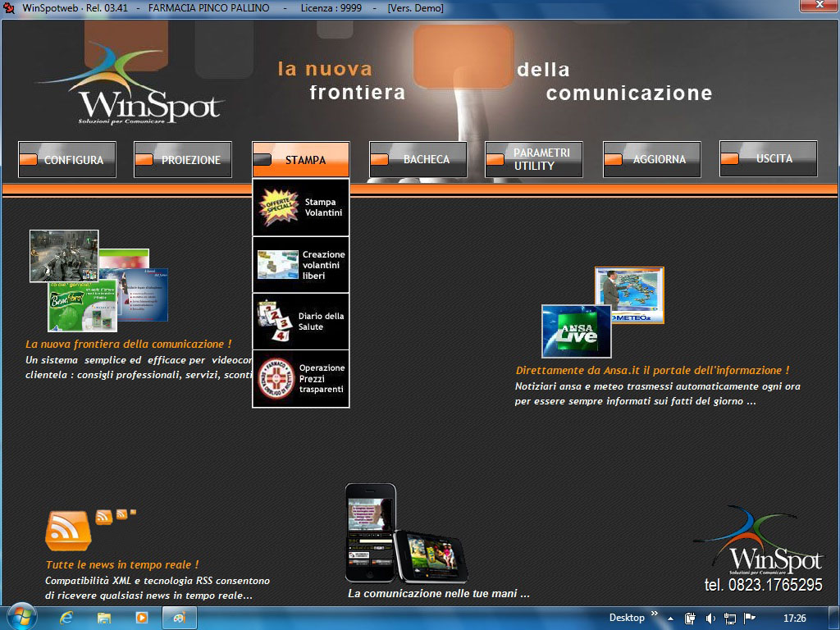Click the volume speaker tray icon
The height and width of the screenshot is (630, 840).
point(710,618)
